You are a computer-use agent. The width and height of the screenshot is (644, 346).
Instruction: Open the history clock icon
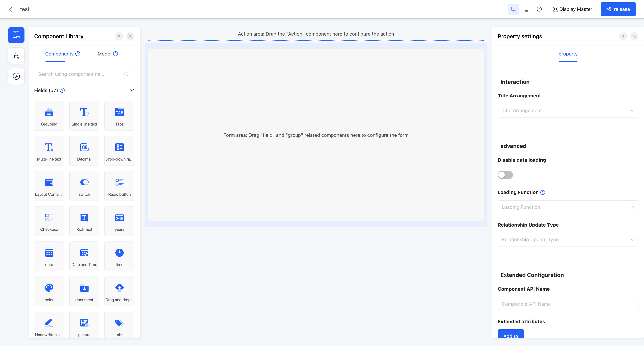coord(539,9)
